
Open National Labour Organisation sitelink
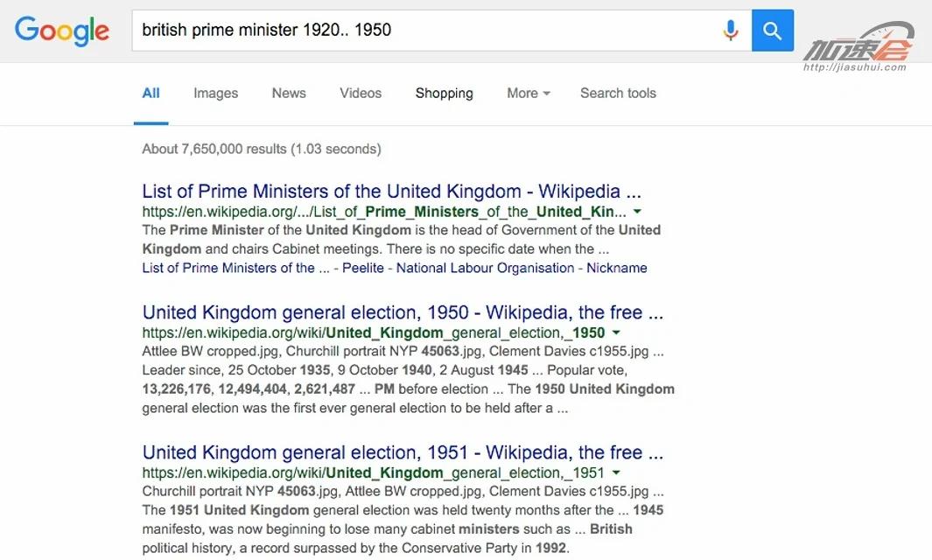[485, 268]
